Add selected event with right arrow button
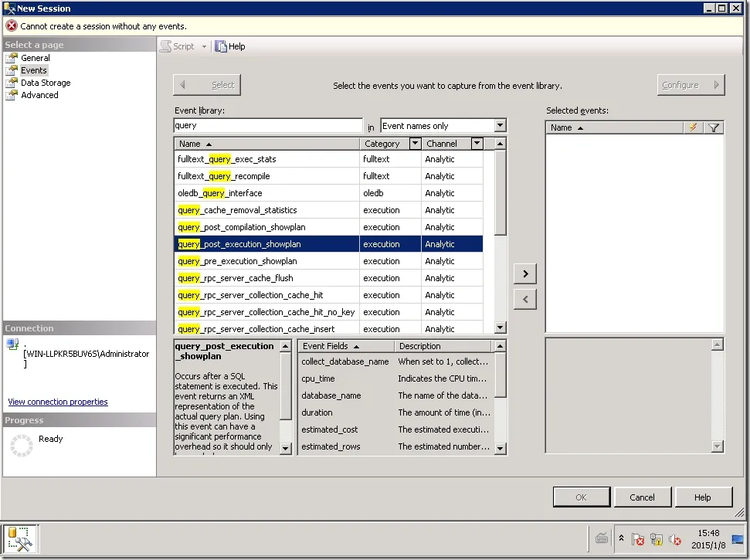750x560 pixels. [524, 273]
